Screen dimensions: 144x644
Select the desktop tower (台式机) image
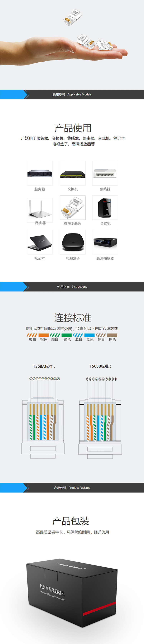[105, 208]
